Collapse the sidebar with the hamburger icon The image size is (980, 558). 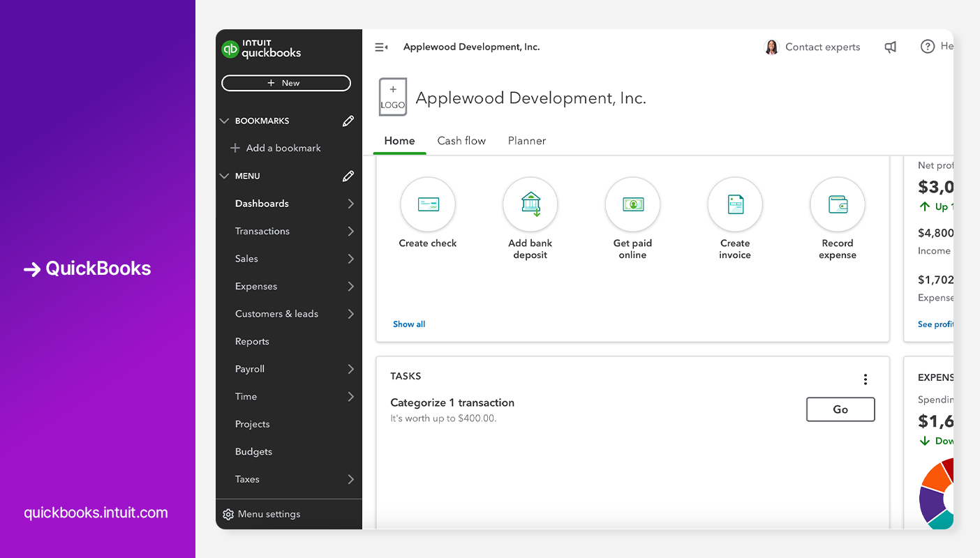click(x=381, y=47)
